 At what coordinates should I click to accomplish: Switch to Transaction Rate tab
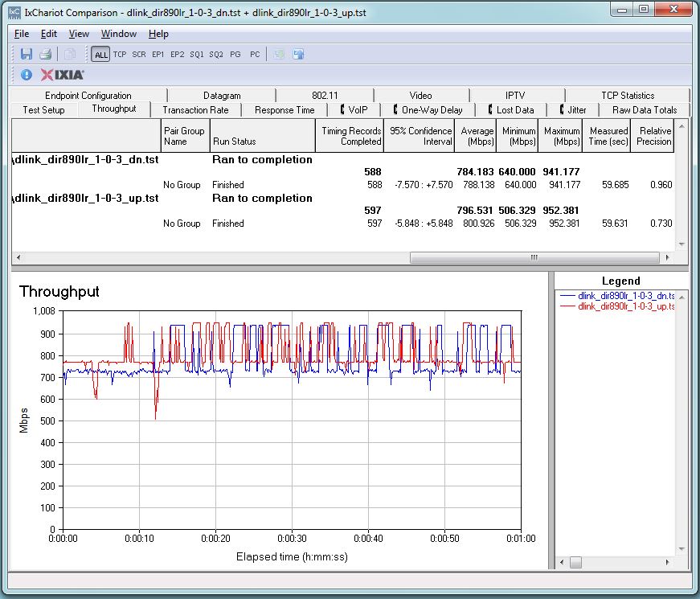click(x=195, y=110)
